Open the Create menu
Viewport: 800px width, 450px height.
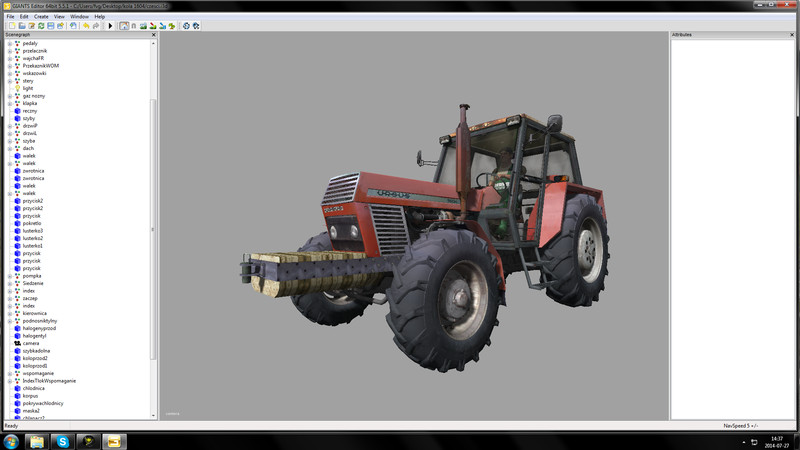pos(41,17)
